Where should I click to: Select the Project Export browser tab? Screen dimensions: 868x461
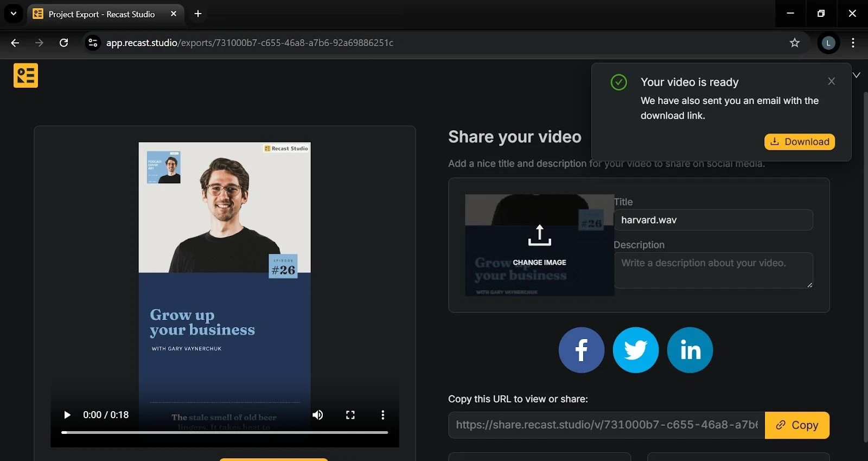101,14
